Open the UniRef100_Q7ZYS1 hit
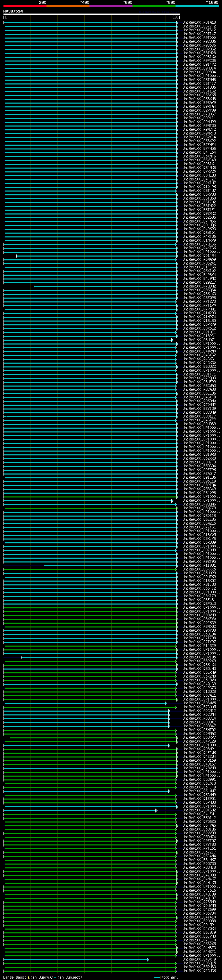 pyautogui.click(x=199, y=527)
